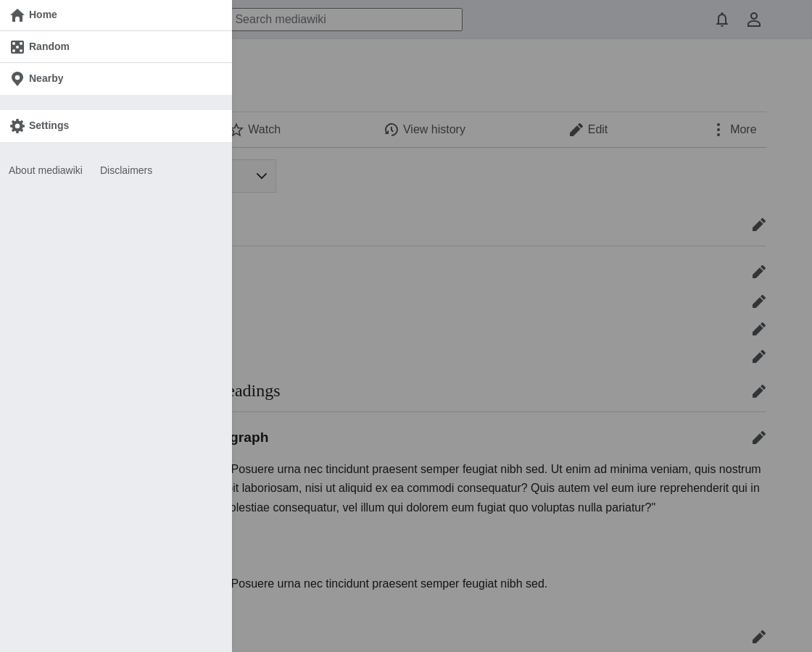This screenshot has width=812, height=652.
Task: Click the Nearby location pin icon
Action: click(17, 79)
